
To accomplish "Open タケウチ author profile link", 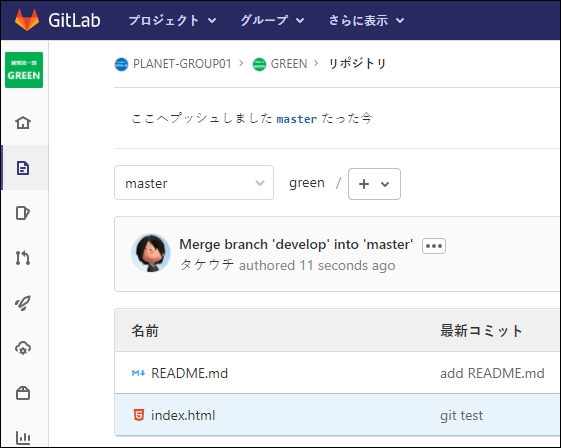I will (x=207, y=265).
